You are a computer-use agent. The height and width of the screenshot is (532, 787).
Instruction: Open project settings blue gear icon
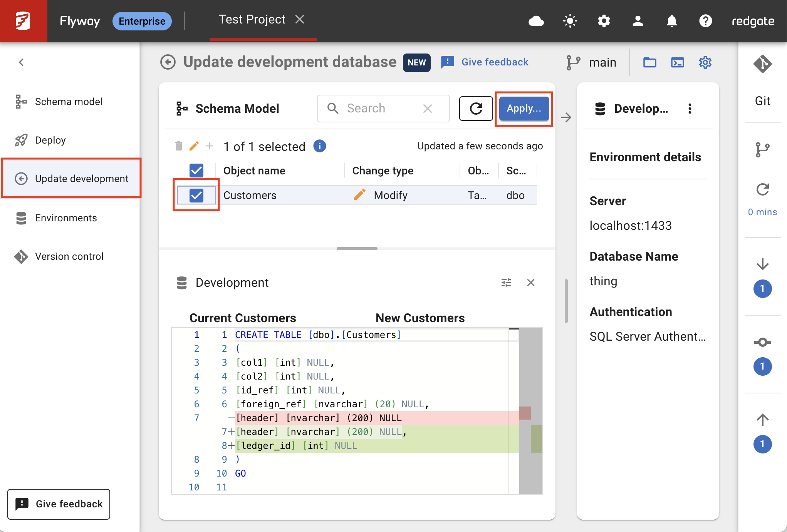click(x=705, y=62)
